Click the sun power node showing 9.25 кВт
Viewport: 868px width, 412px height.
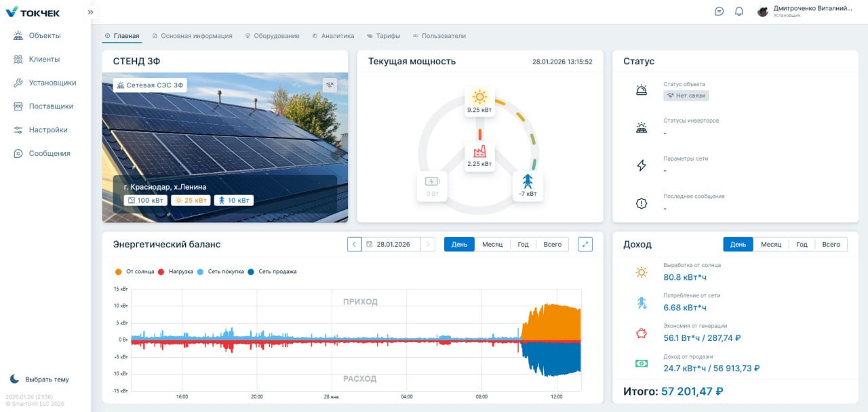click(479, 102)
